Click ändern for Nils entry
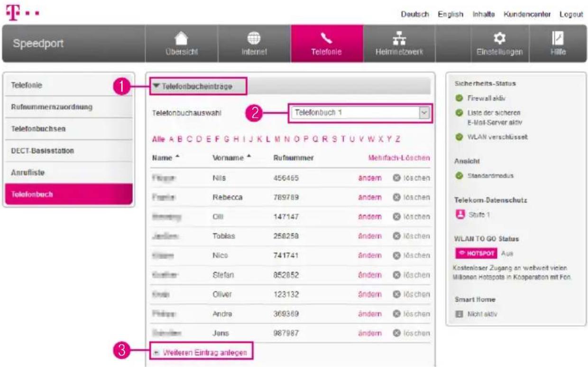Image resolution: width=588 pixels, height=367 pixels. [370, 178]
